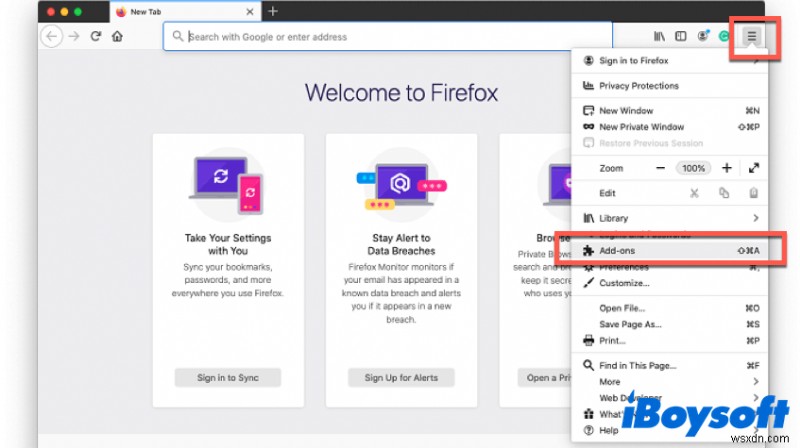Select Save Page As...
This screenshot has width=800, height=448.
tap(670, 325)
